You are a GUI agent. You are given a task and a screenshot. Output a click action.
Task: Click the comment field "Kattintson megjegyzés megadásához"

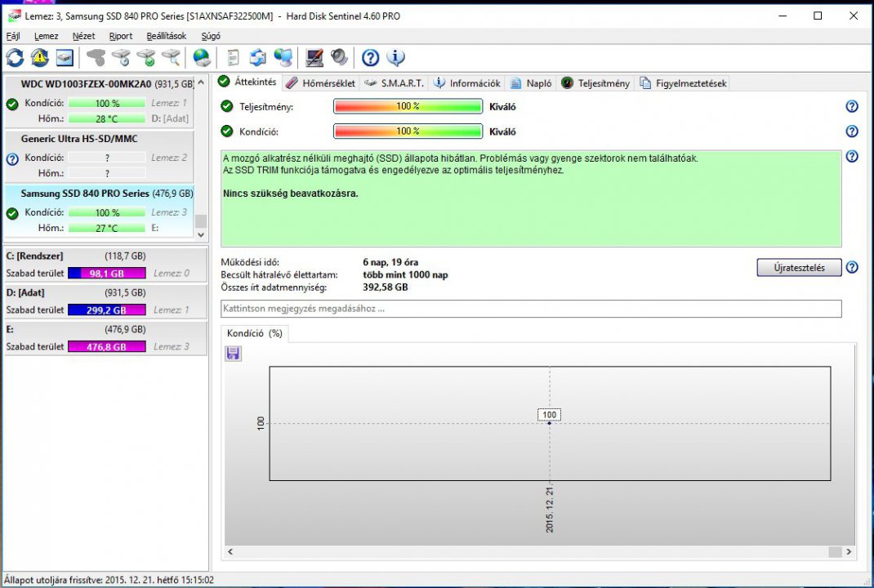coord(531,309)
